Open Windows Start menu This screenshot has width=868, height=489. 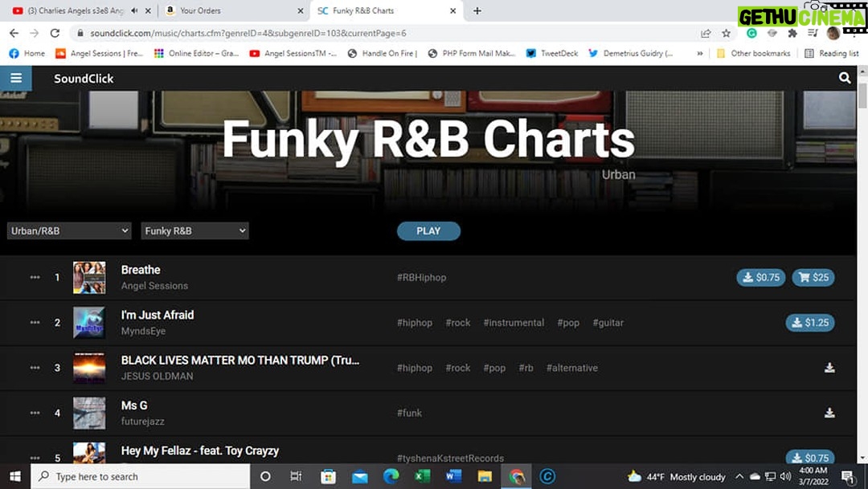point(15,476)
